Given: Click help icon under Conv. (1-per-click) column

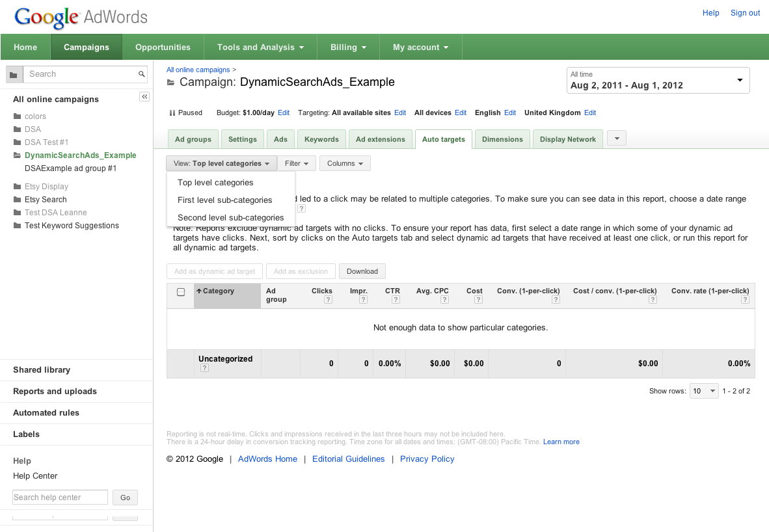Looking at the screenshot, I should [x=556, y=300].
